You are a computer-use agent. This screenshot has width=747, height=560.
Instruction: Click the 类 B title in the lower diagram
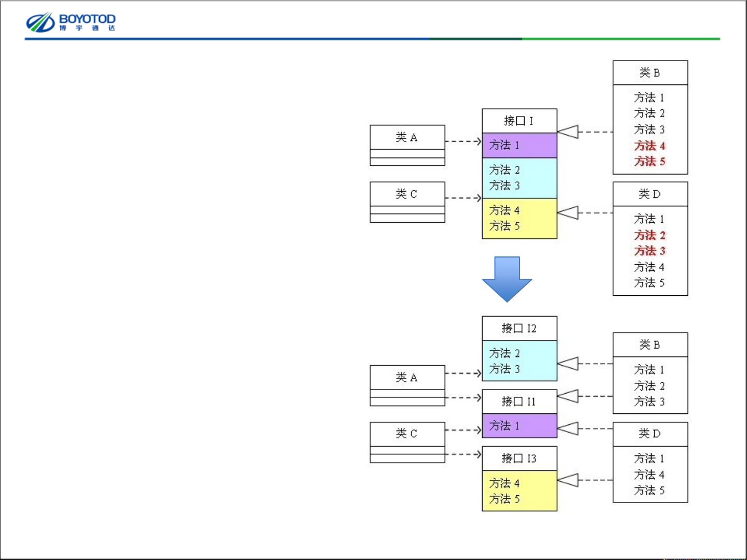tap(650, 345)
